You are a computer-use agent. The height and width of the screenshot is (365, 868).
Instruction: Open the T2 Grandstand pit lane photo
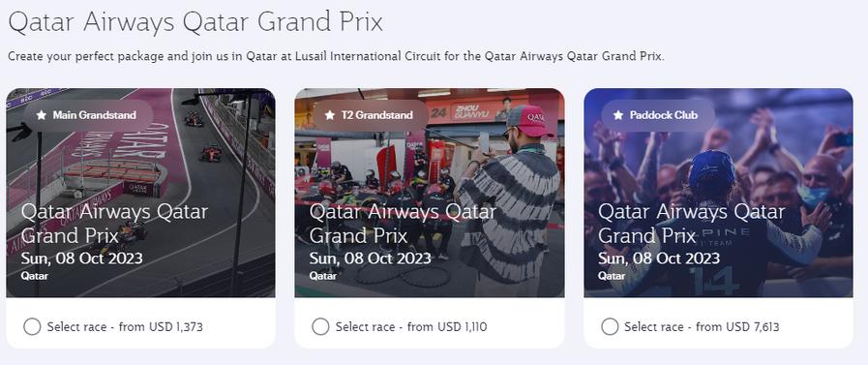coord(430,193)
